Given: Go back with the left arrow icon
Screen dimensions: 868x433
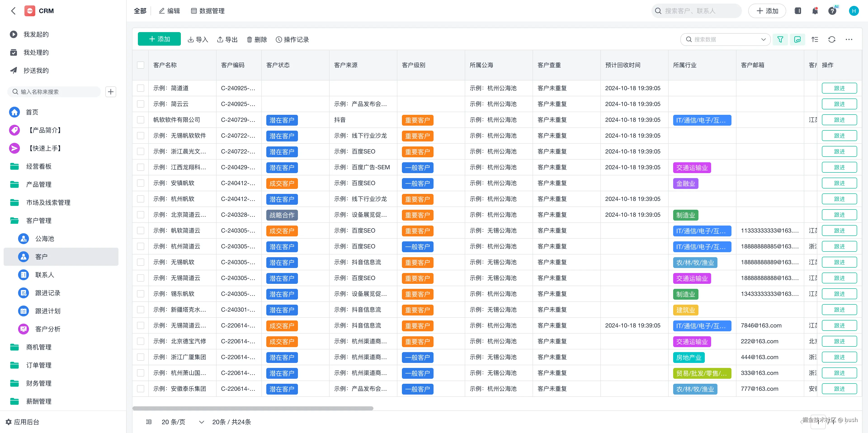Looking at the screenshot, I should tap(14, 11).
